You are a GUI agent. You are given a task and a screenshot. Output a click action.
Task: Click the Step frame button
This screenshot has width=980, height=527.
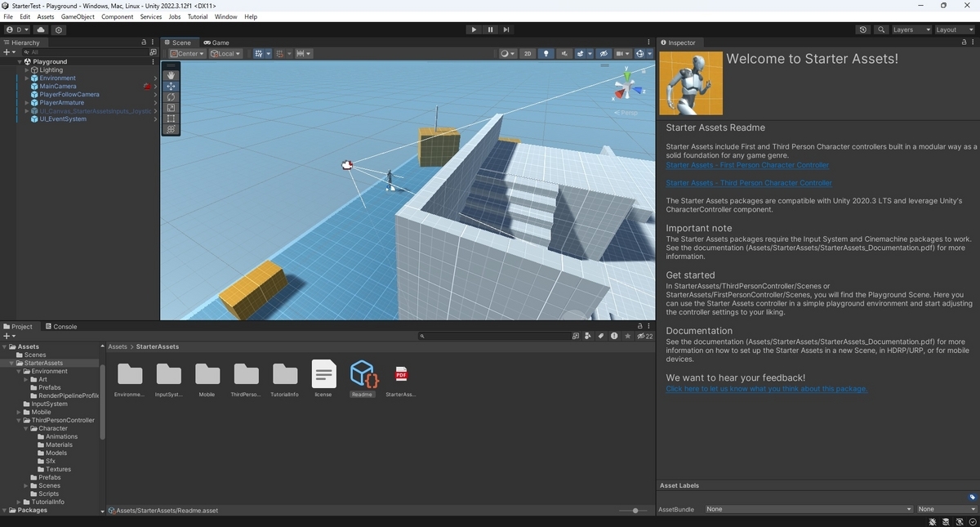(506, 29)
